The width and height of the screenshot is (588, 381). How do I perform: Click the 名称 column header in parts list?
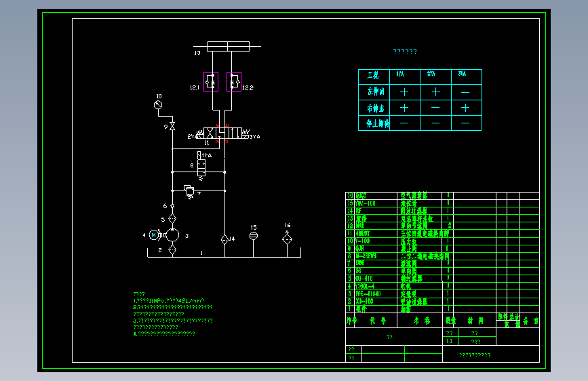[422, 321]
